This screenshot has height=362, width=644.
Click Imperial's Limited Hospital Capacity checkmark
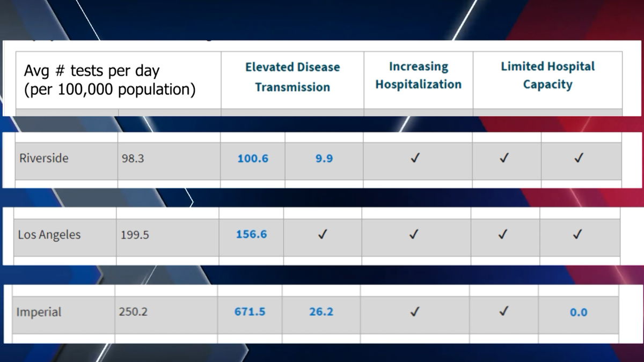pos(503,312)
